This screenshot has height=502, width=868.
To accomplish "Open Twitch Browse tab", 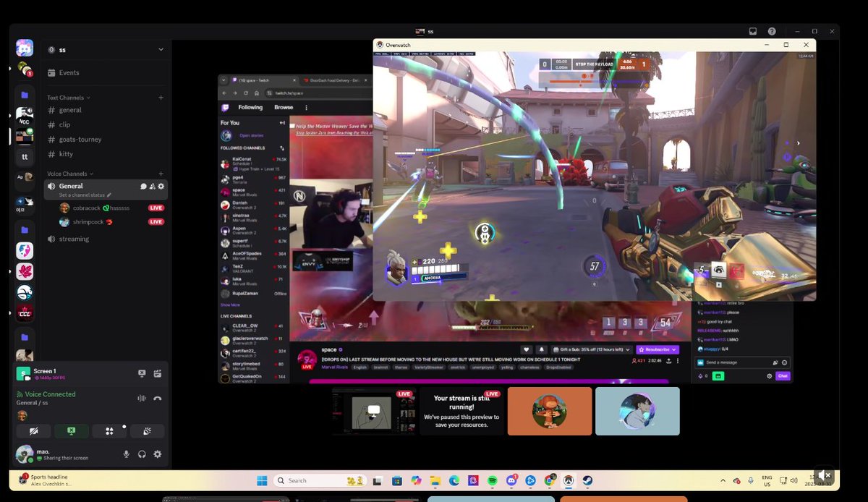I will click(284, 107).
